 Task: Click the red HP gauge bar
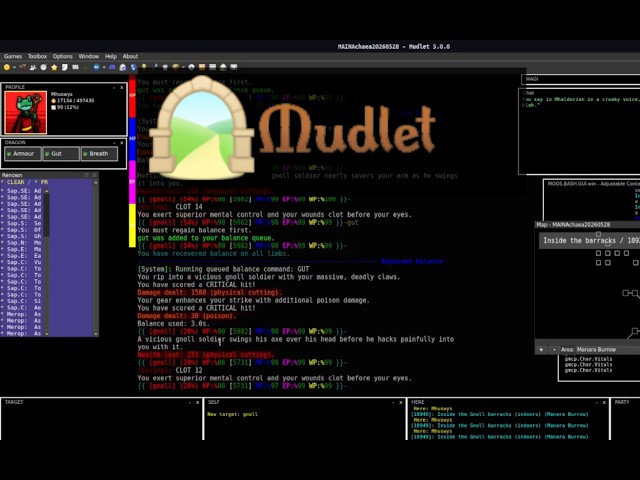click(x=132, y=96)
